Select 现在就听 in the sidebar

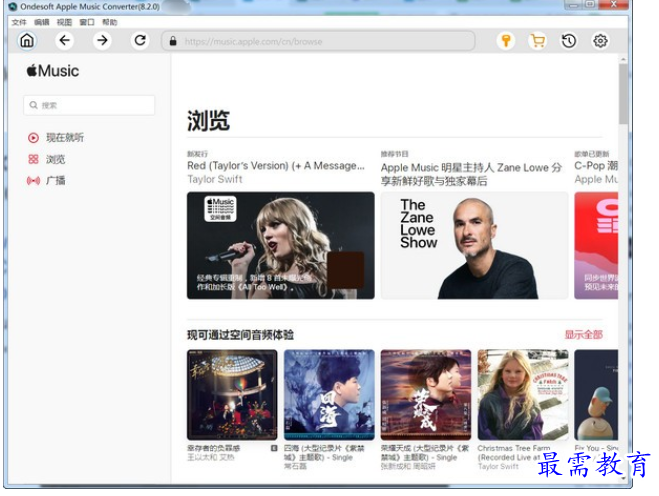coord(65,137)
